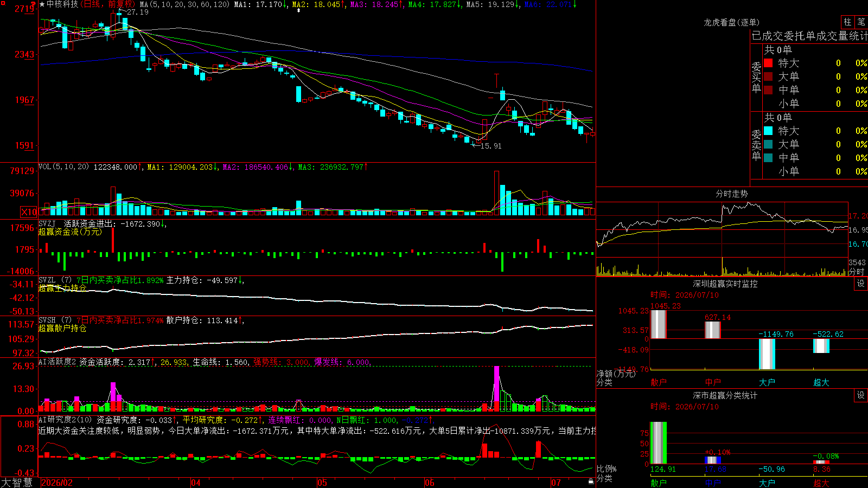Click the 散户持仓: 113.414 value
The image size is (868, 488).
coord(205,320)
